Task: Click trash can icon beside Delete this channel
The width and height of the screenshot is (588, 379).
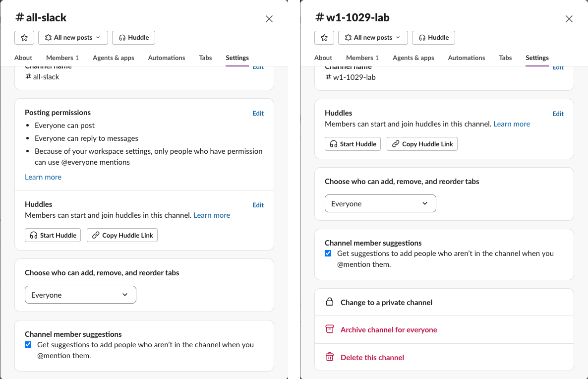Action: click(330, 357)
